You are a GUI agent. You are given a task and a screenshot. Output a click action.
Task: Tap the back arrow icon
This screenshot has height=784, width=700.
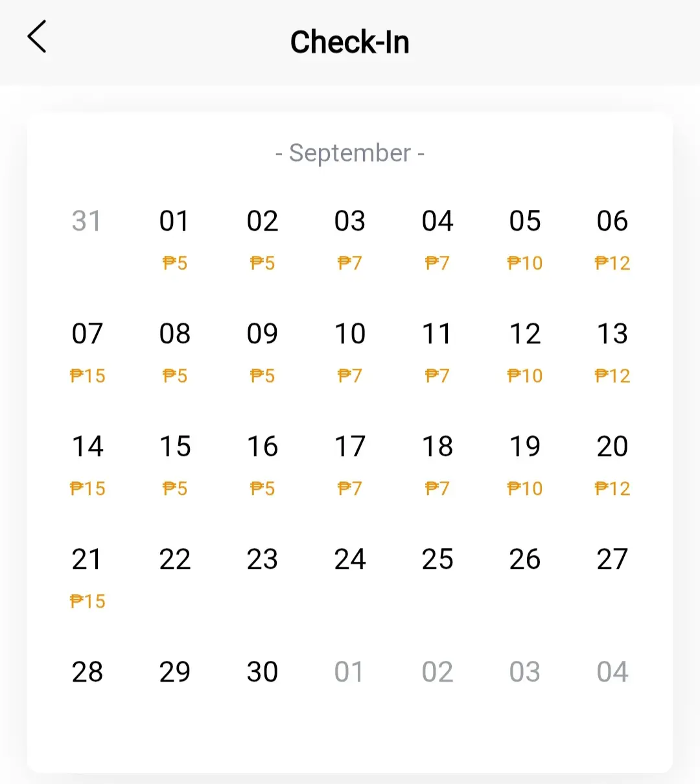[x=37, y=36]
